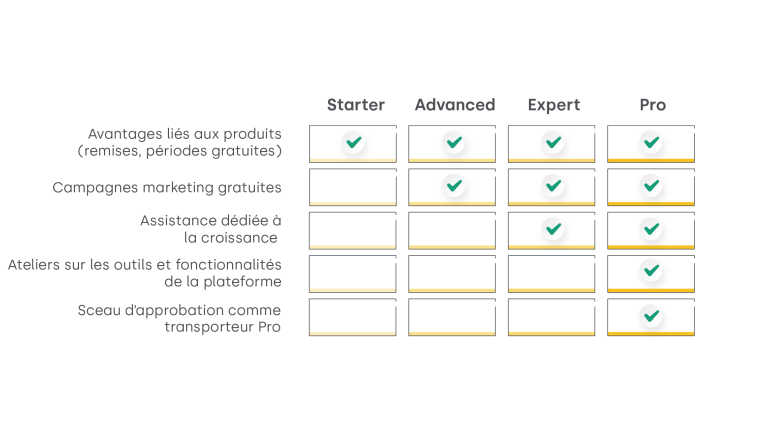
Task: Click the Campagnes marketing gratuites label
Action: tap(167, 188)
